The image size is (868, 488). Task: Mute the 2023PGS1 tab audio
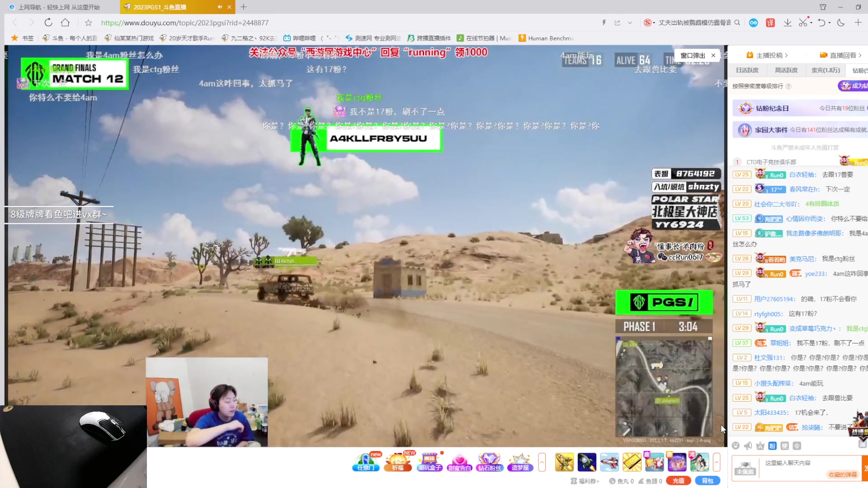pyautogui.click(x=220, y=7)
